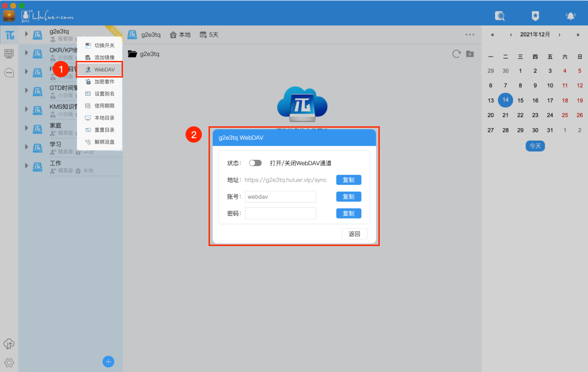588x372 pixels.
Task: Click the 今天 button under calendar
Action: pyautogui.click(x=535, y=146)
